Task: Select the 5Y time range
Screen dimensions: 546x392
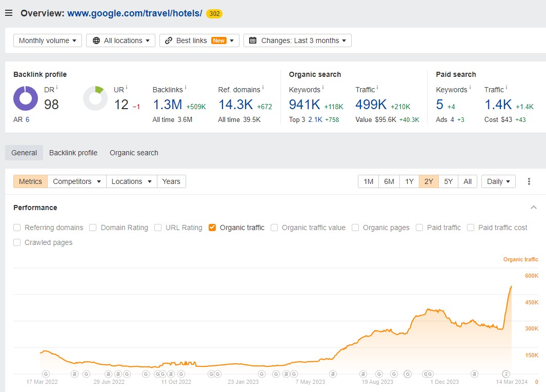Action: click(449, 181)
